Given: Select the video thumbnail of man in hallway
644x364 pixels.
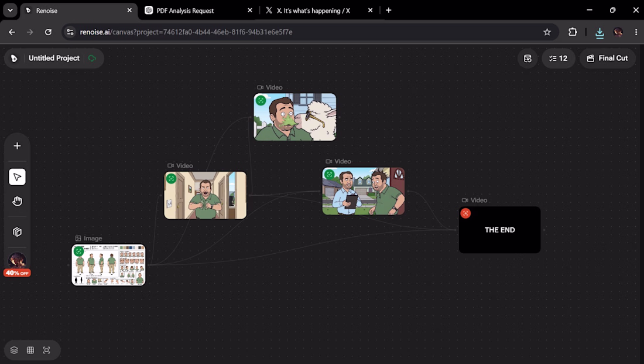Looking at the screenshot, I should (205, 195).
